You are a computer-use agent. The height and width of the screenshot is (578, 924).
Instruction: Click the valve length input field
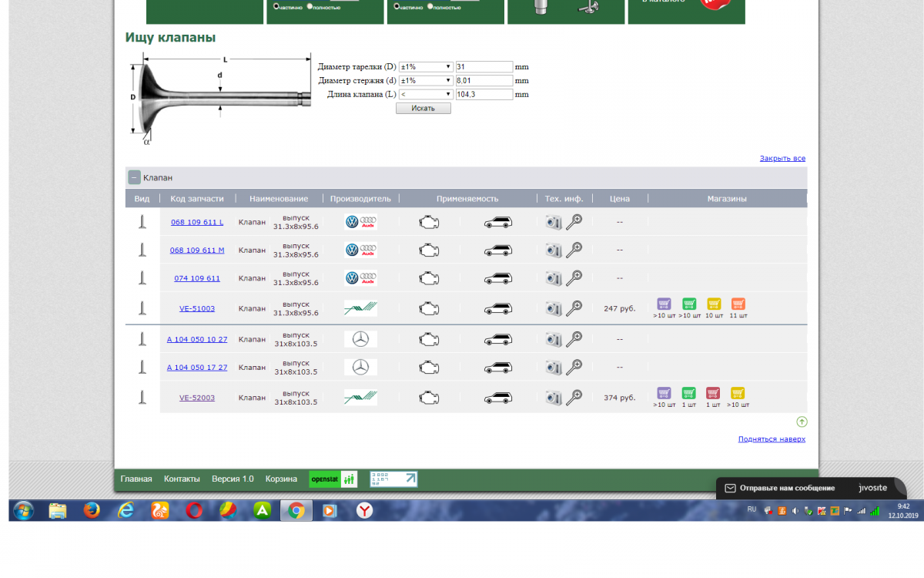click(x=484, y=94)
